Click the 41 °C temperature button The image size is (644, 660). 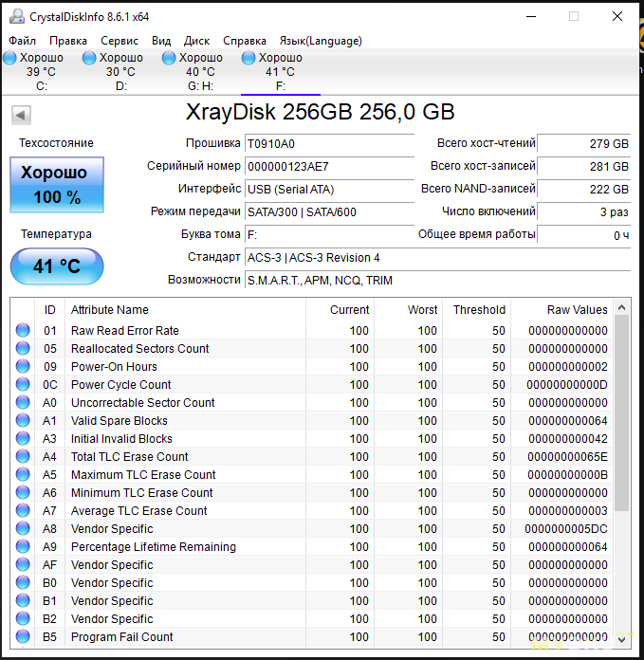point(57,266)
